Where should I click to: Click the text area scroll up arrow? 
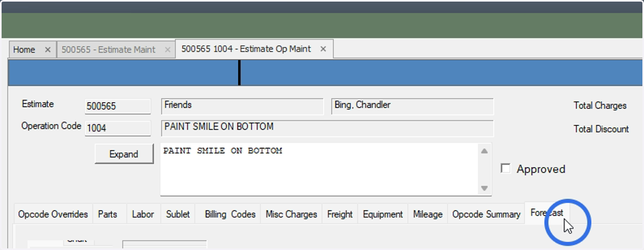484,151
